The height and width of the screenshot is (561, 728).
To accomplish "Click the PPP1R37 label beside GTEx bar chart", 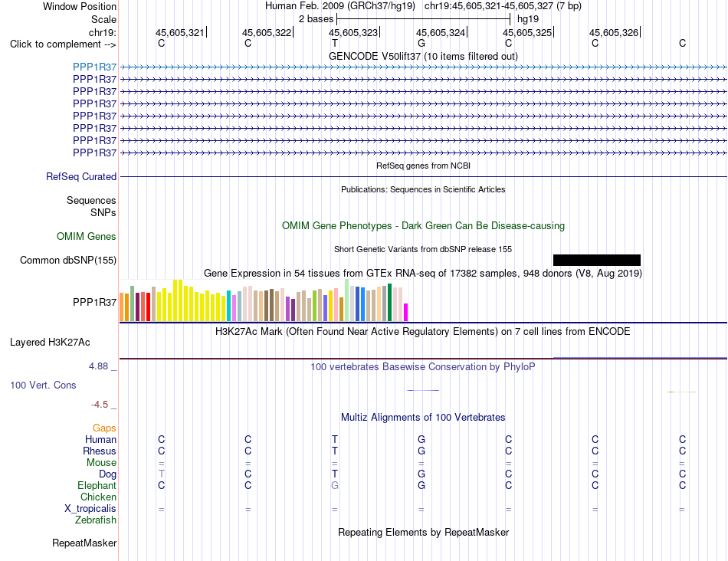I will coord(95,302).
